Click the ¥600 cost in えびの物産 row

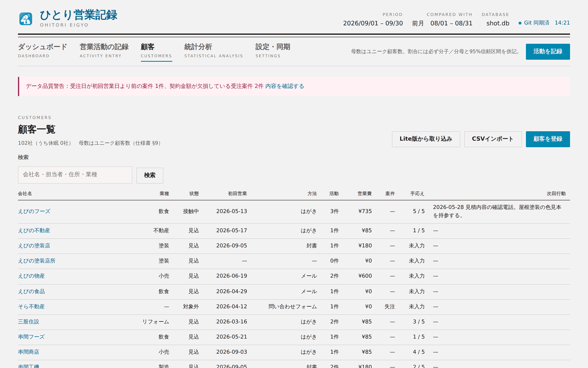click(x=365, y=276)
